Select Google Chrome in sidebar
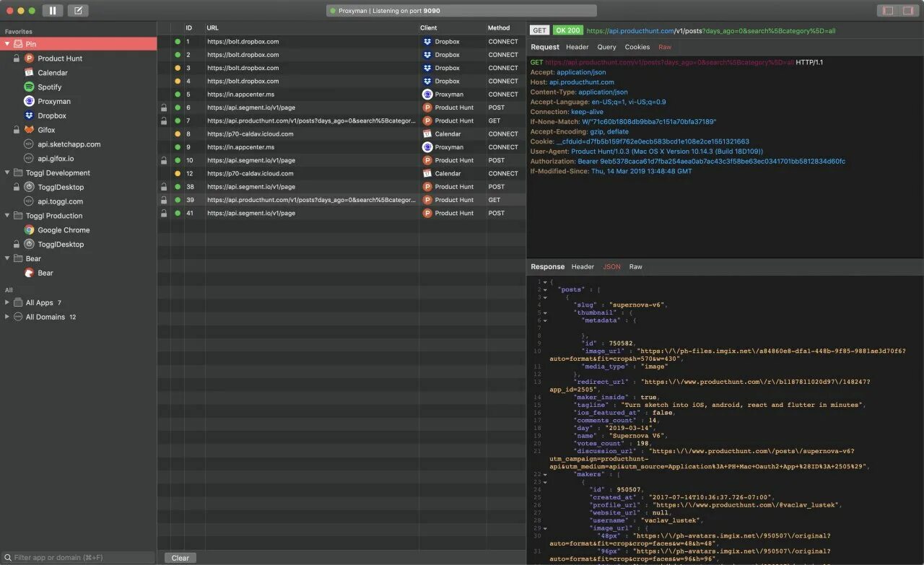This screenshot has height=565, width=924. point(64,230)
